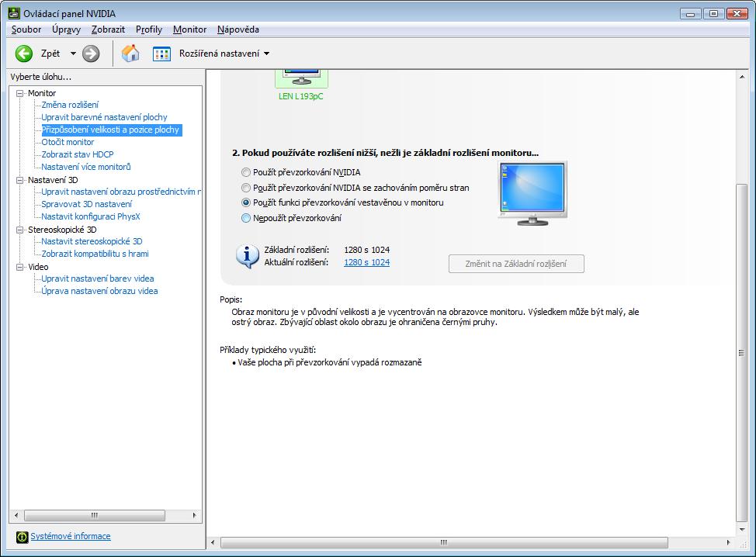
Task: Open Nastavit stereoskopické 3D task
Action: pos(92,241)
